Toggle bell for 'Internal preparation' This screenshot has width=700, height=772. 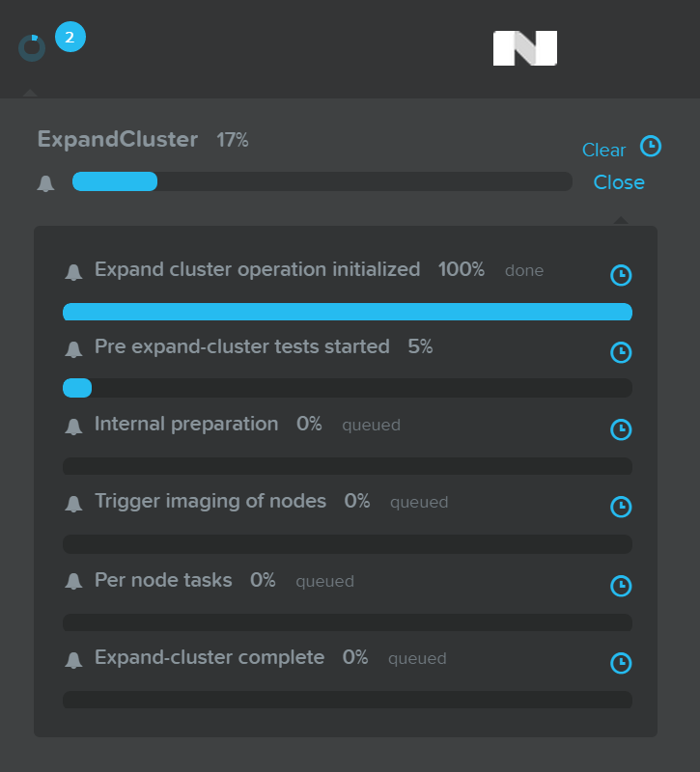tap(74, 424)
